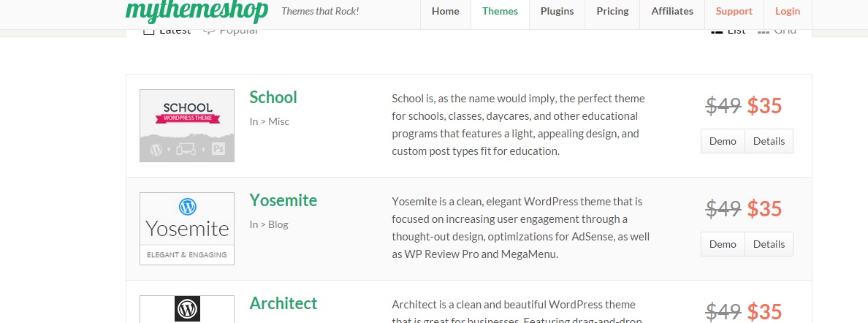Open the Yosemite theme thumbnail

[x=187, y=229]
